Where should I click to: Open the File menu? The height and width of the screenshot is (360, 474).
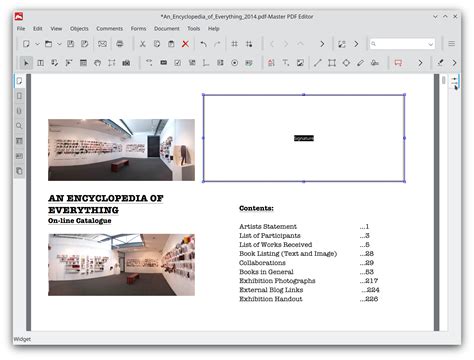pos(21,29)
